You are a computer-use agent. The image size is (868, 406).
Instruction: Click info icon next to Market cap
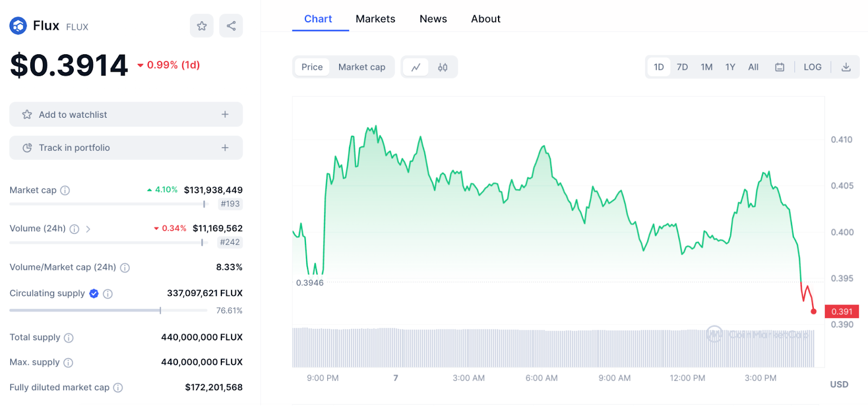coord(65,191)
